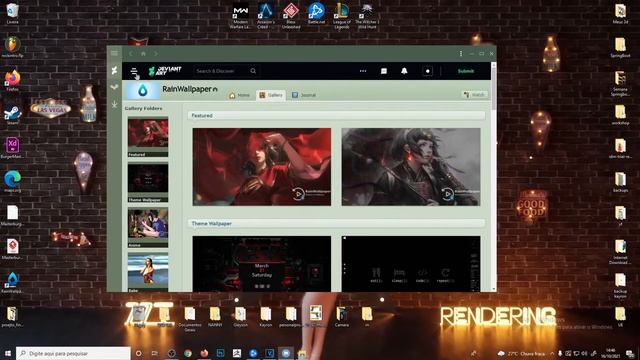Open the Babe gallery folder
640x360 pixels.
tap(148, 272)
